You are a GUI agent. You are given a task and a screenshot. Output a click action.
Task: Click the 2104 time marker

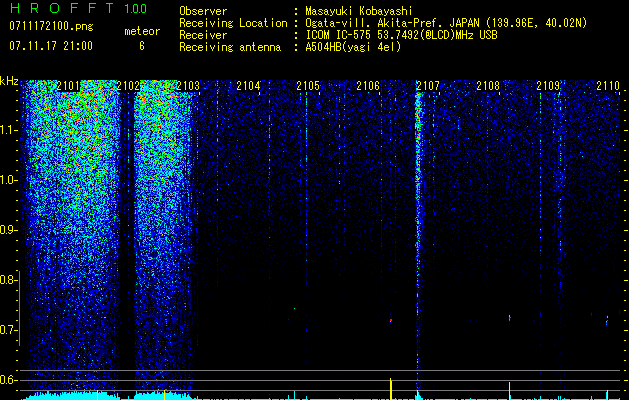(x=248, y=86)
